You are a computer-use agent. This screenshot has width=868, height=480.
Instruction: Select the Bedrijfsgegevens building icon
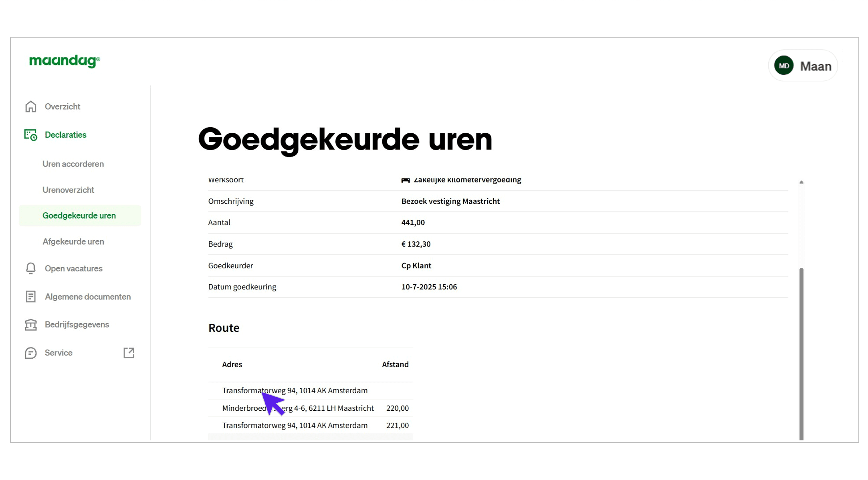[x=30, y=325]
